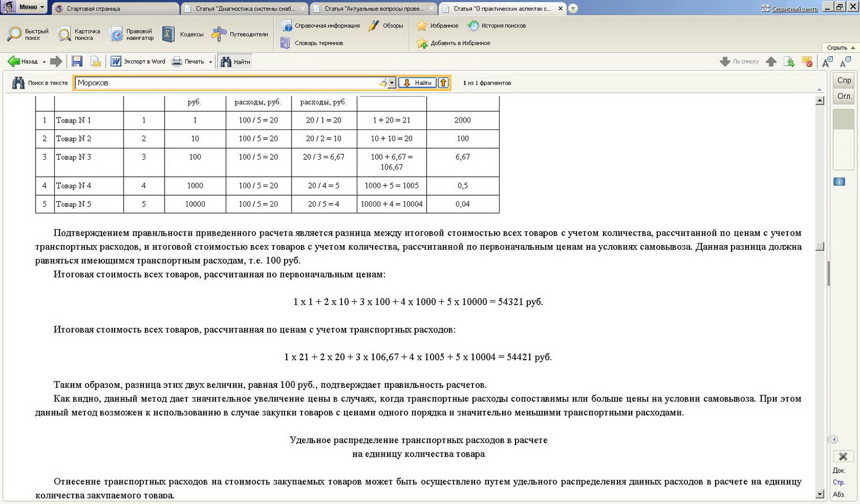Screen dimensions: 860x504
Task: Open Правовой навигатор
Action: 131,34
